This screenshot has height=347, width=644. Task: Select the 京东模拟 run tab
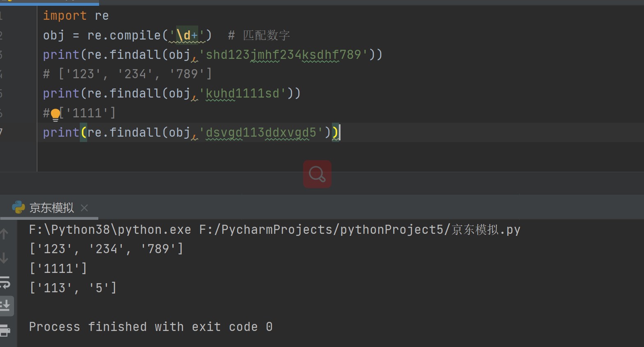pos(51,208)
